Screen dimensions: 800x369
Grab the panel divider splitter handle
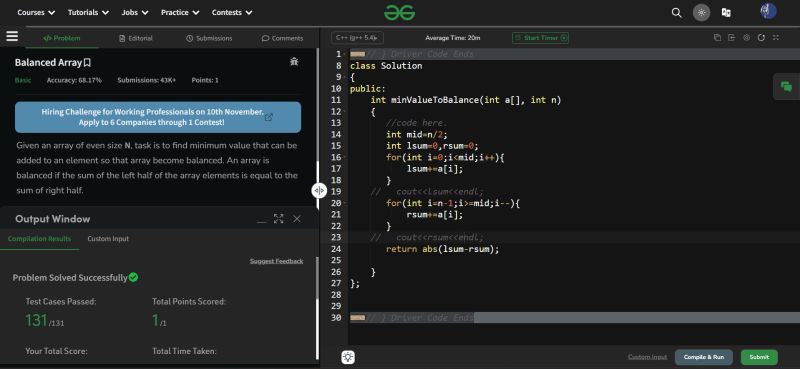(x=319, y=190)
